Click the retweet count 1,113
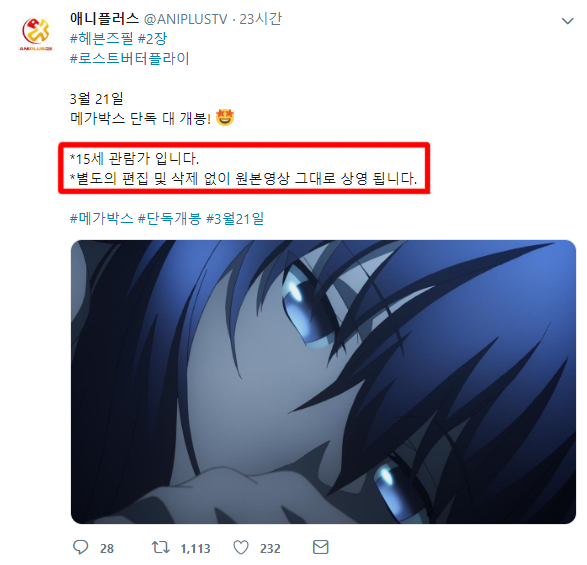587x565 pixels. (x=195, y=549)
